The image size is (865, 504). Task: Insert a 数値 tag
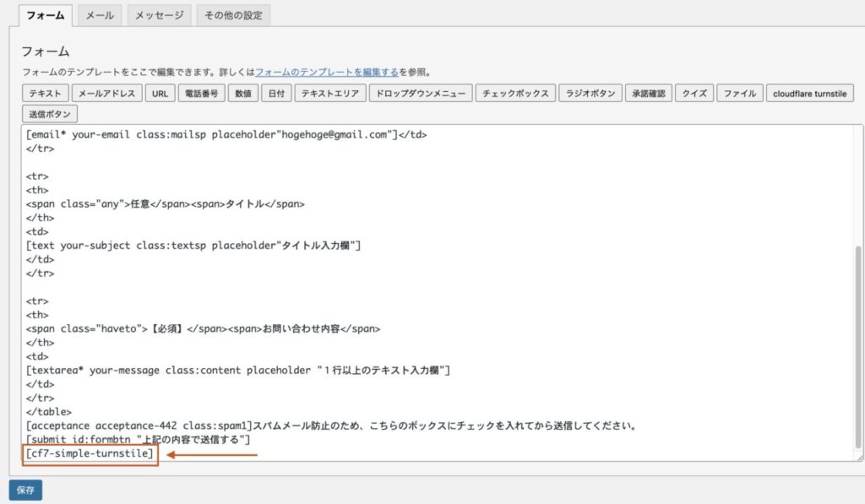tap(243, 93)
